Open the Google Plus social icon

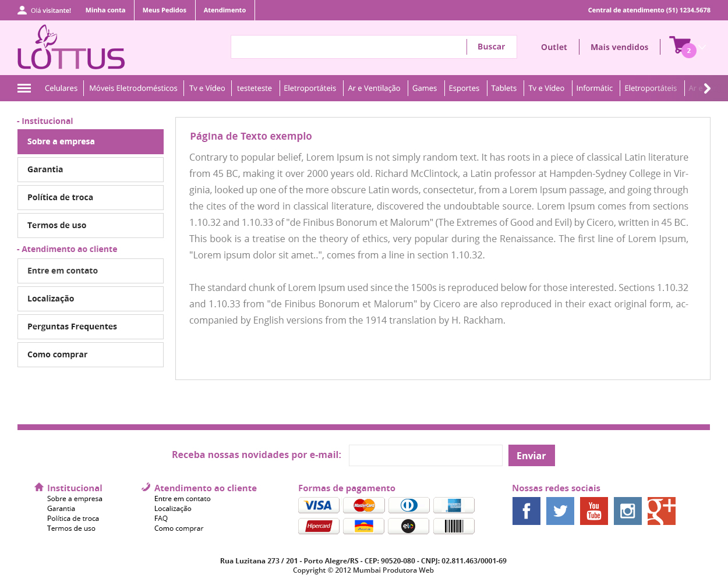[x=661, y=511]
